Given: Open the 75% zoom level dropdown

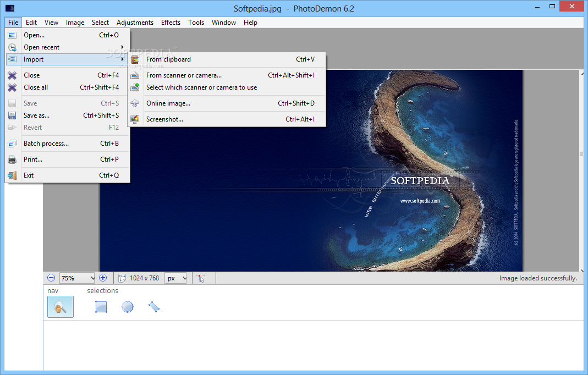Looking at the screenshot, I should 77,278.
